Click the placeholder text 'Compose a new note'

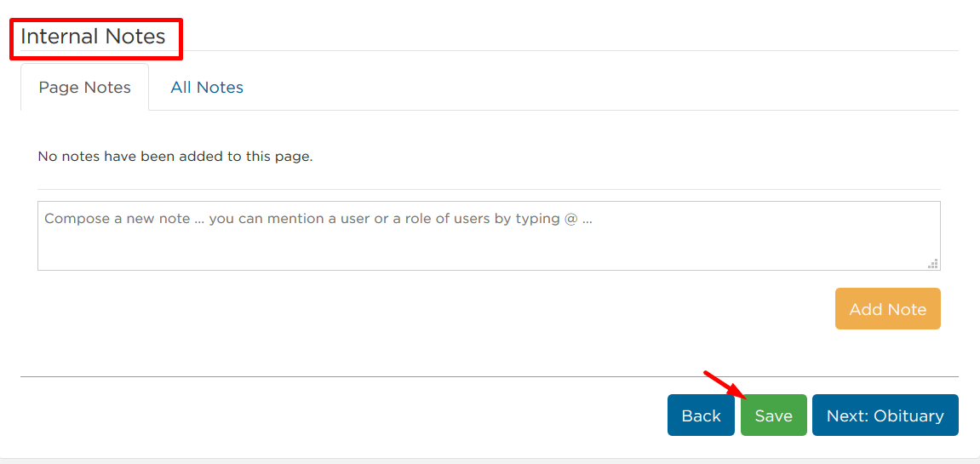(x=123, y=220)
